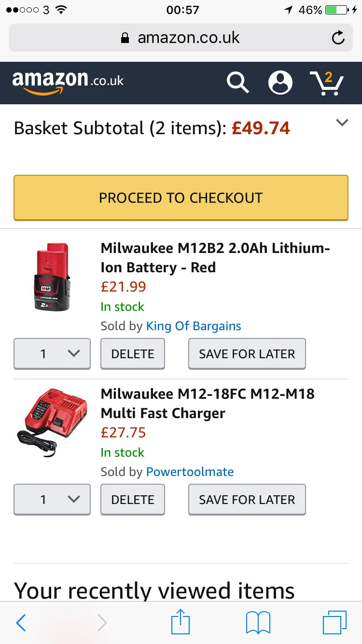Open Safari bookmarks book icon
The image size is (362, 644).
[258, 623]
